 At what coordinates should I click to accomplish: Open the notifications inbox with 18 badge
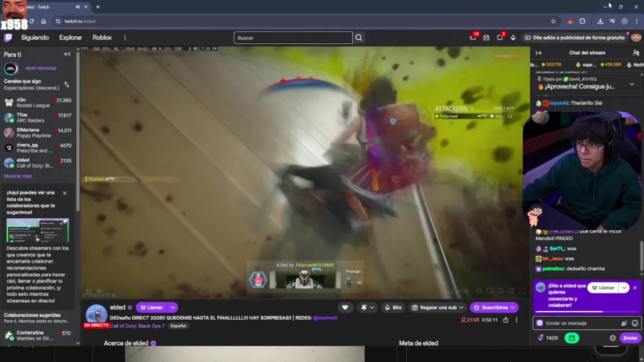coord(473,38)
